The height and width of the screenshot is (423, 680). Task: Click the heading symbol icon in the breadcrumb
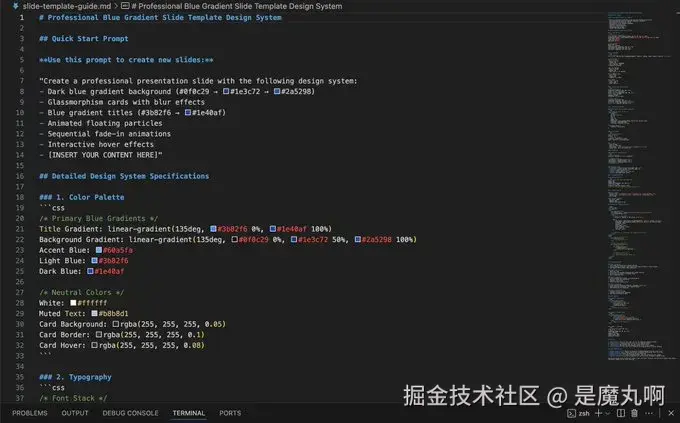(x=125, y=6)
